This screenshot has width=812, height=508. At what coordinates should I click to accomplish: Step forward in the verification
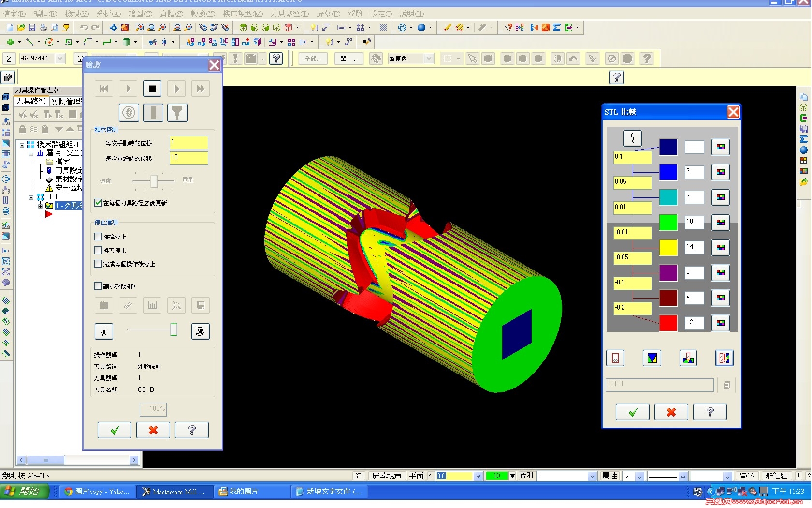tap(176, 89)
